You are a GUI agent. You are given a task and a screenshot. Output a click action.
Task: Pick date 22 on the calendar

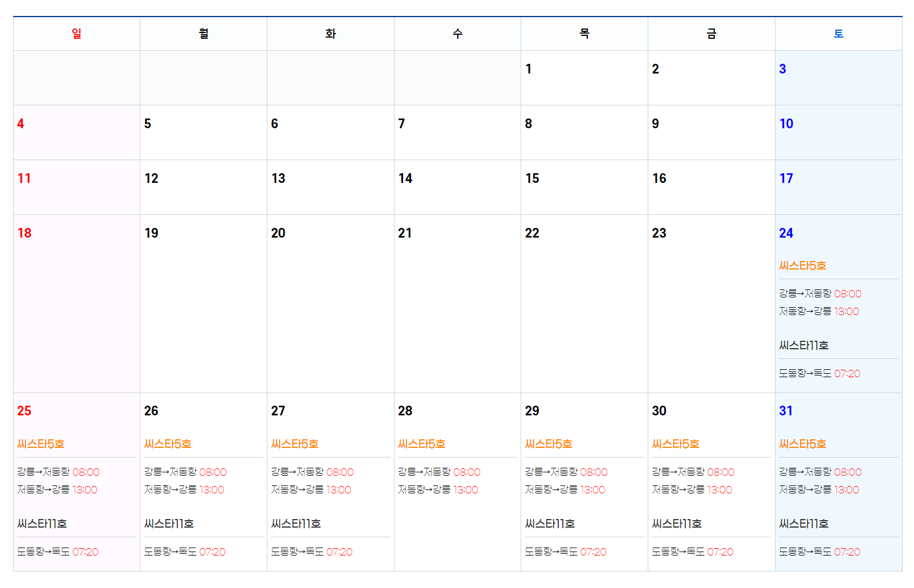coord(532,233)
